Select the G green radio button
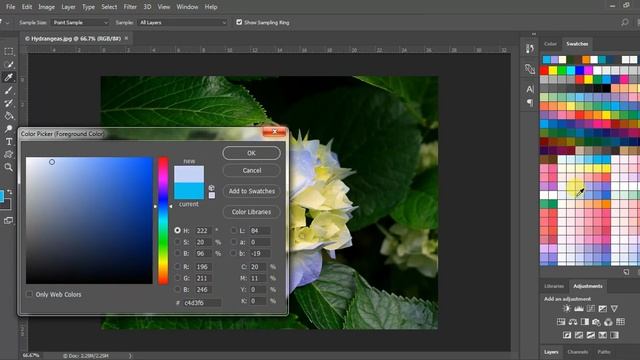Image resolution: width=640 pixels, height=360 pixels. [177, 278]
